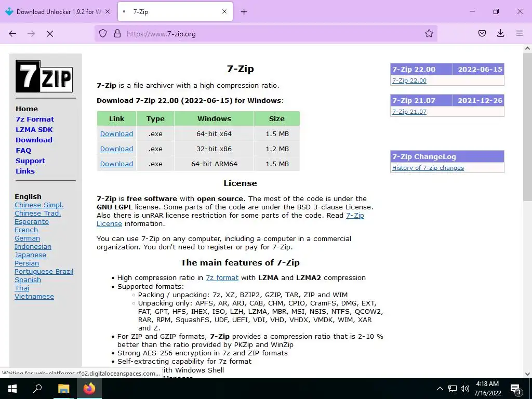
Task: Switch language to Chinese Trad.
Action: click(x=37, y=214)
